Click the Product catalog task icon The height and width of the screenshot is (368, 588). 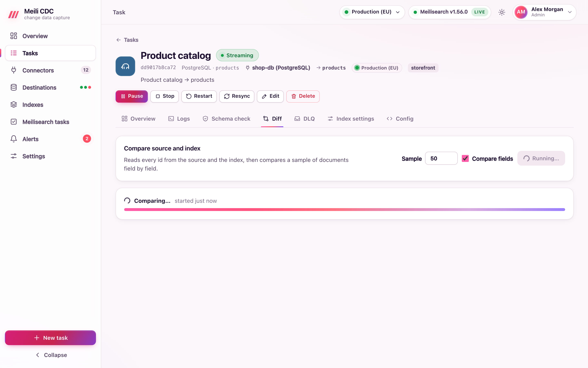(125, 66)
